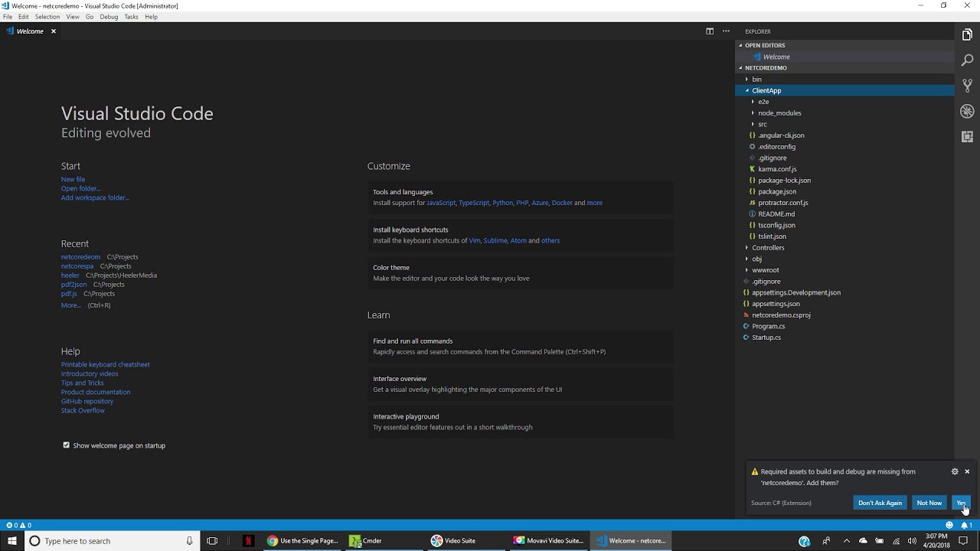980x551 pixels.
Task: Expand the e2e folder
Action: [x=844, y=102]
